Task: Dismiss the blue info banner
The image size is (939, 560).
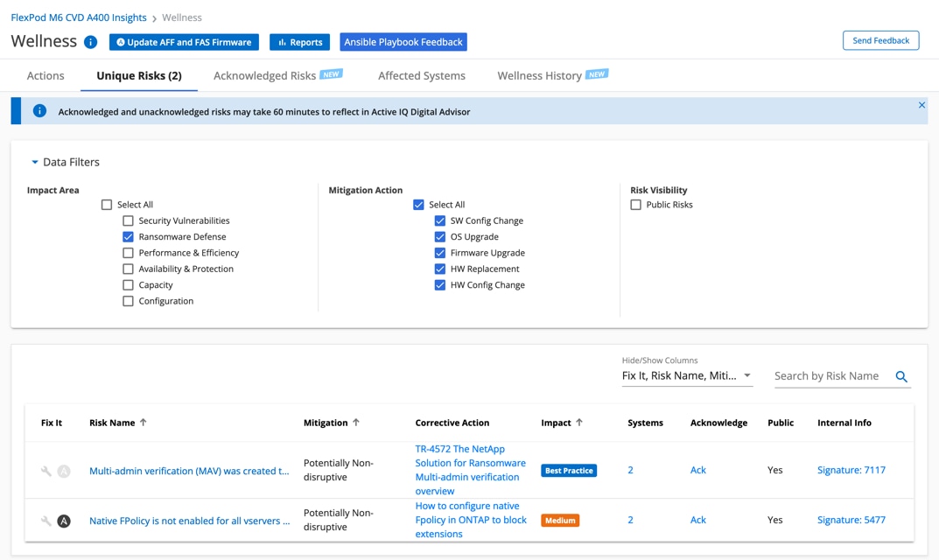Action: pyautogui.click(x=921, y=105)
